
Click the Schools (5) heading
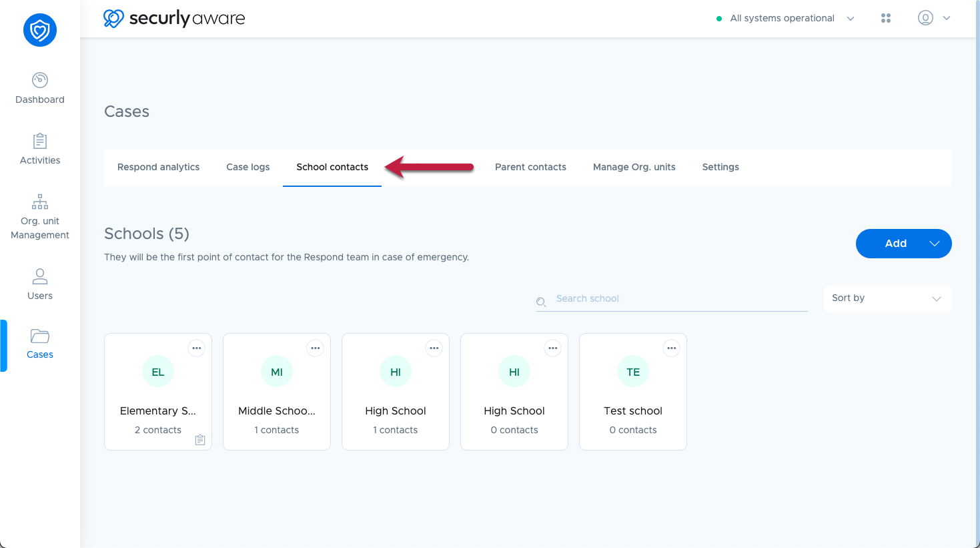147,234
